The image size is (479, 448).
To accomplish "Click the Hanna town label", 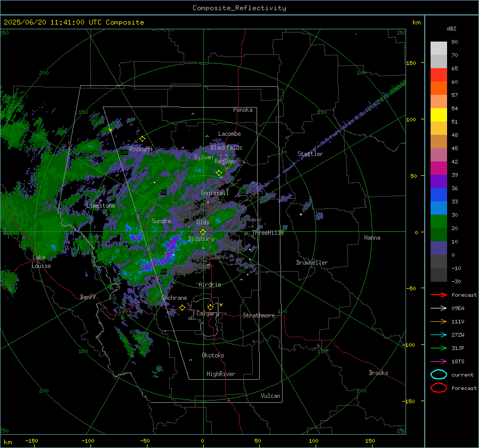I will pyautogui.click(x=372, y=238).
